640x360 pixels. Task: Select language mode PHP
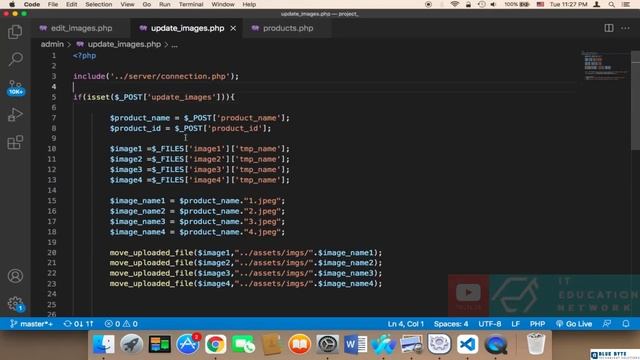tap(537, 324)
